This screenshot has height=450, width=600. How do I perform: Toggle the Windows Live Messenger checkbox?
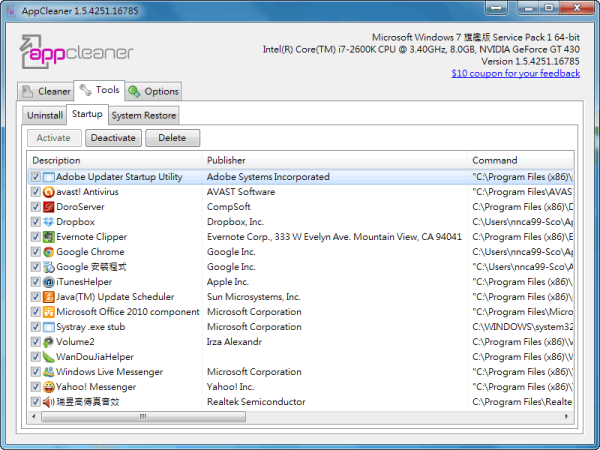[x=36, y=372]
